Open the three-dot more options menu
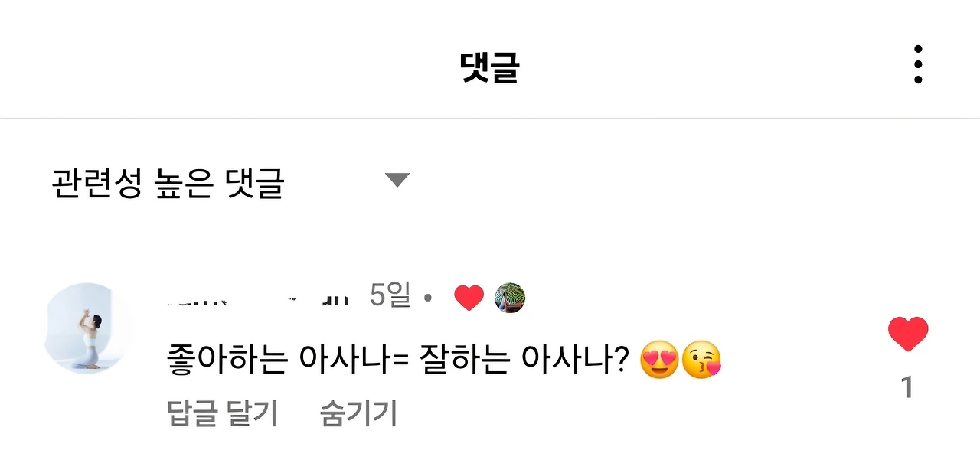980x473 pixels. click(x=917, y=64)
